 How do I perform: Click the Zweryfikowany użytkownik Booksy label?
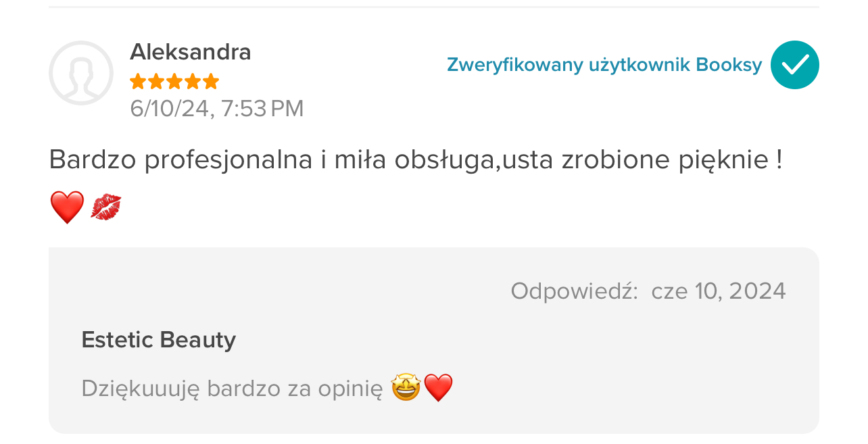pos(604,65)
